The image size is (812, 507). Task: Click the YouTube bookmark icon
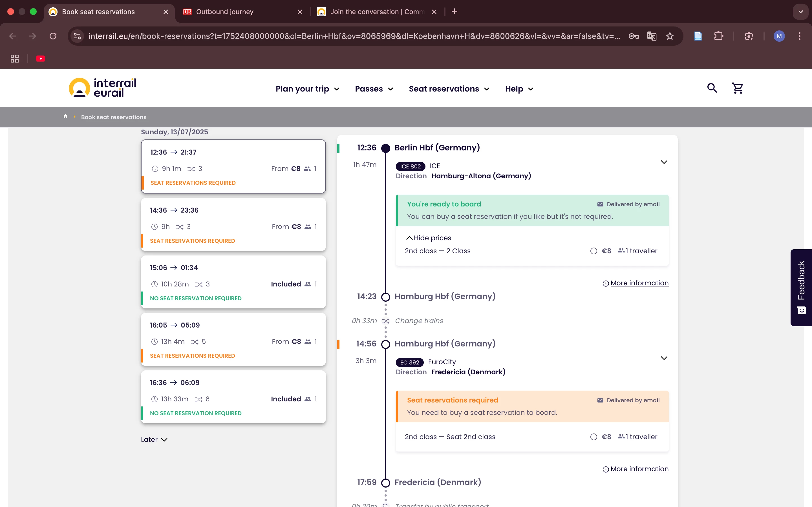(x=41, y=59)
